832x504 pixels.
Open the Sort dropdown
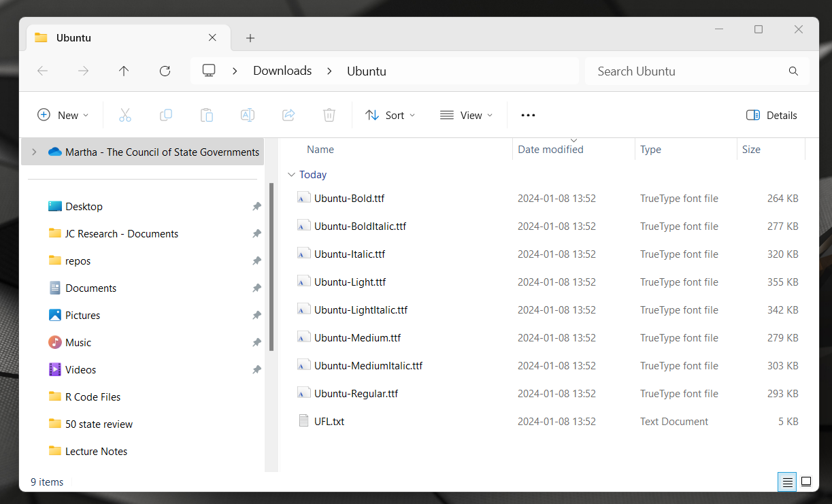(390, 115)
